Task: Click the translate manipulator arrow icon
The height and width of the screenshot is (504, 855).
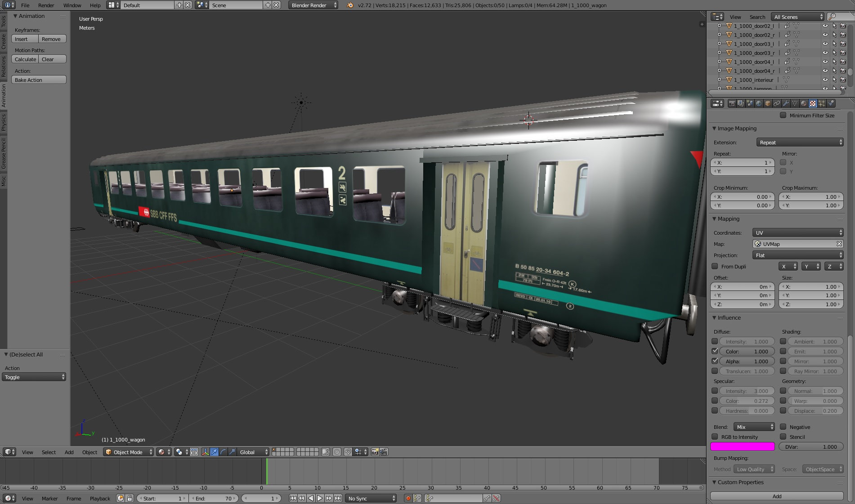Action: click(x=214, y=452)
